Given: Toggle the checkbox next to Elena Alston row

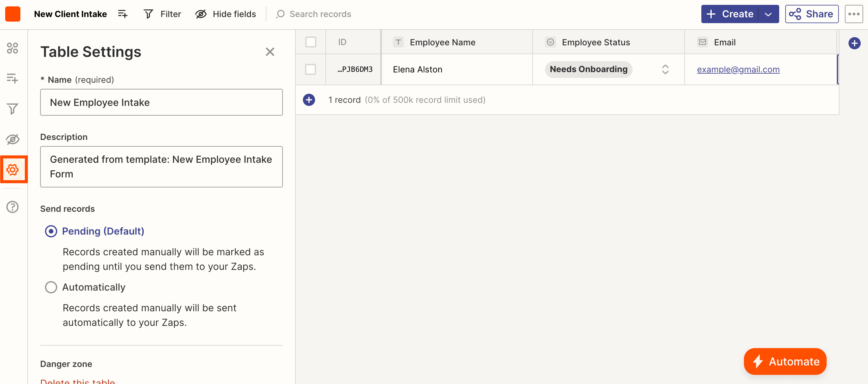Looking at the screenshot, I should coord(311,69).
